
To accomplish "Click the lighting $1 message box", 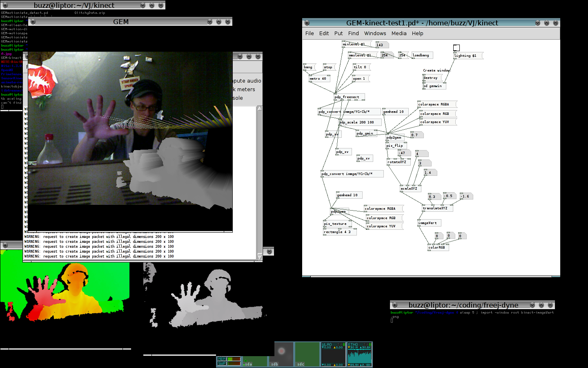I will pos(468,56).
